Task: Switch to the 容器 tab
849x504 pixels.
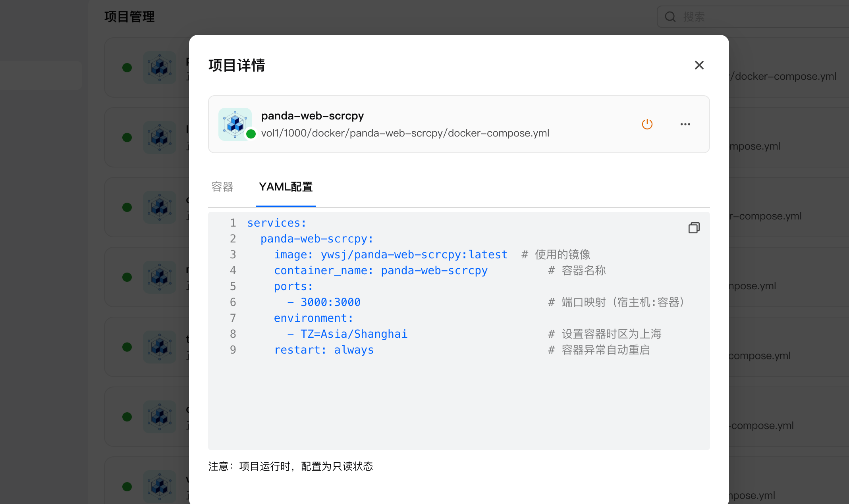Action: tap(222, 187)
